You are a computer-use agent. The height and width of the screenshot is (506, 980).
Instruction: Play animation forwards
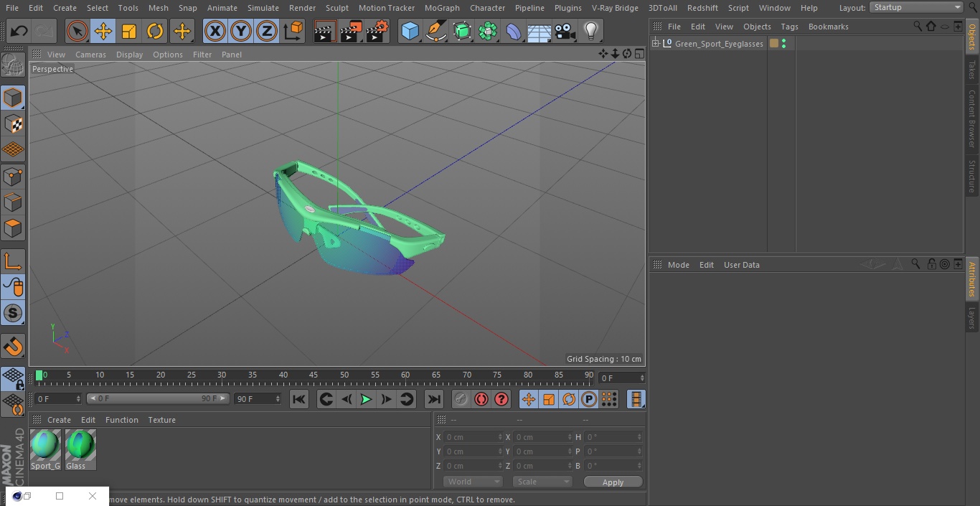coord(366,399)
